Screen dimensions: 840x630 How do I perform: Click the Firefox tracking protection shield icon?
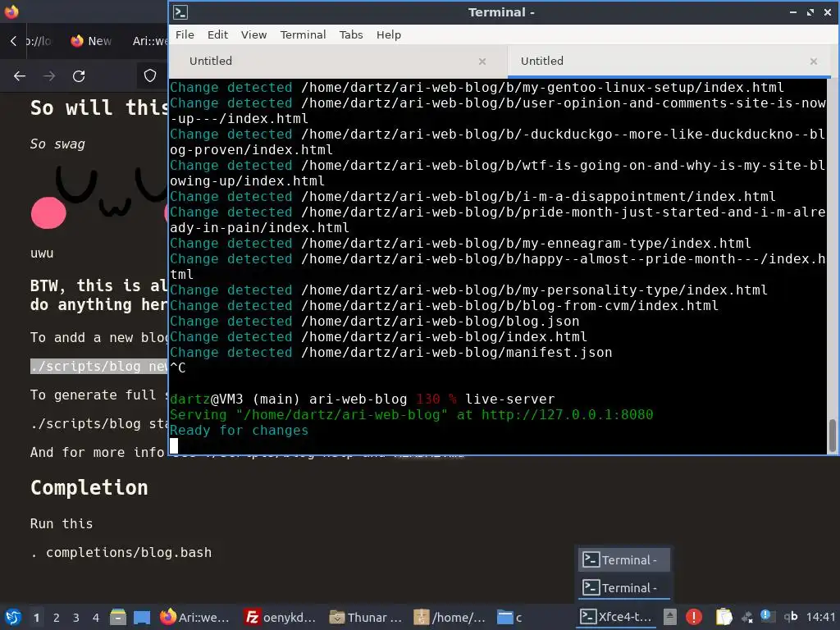(150, 76)
